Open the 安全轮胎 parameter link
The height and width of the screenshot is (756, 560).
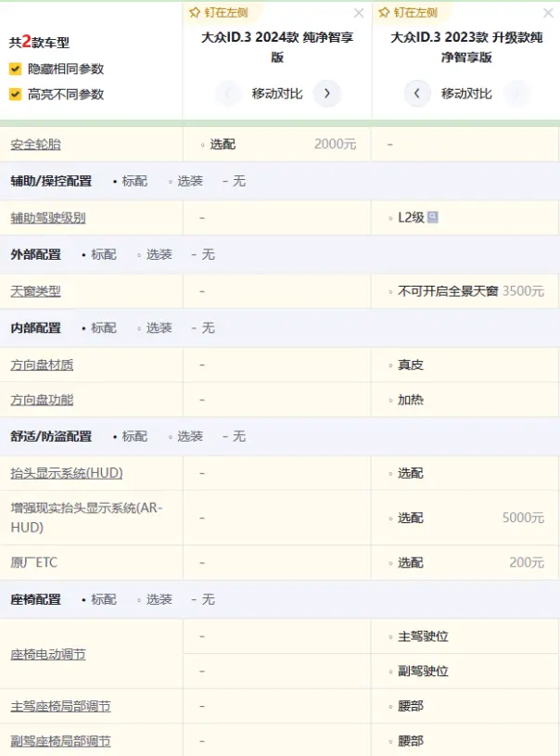coord(35,144)
